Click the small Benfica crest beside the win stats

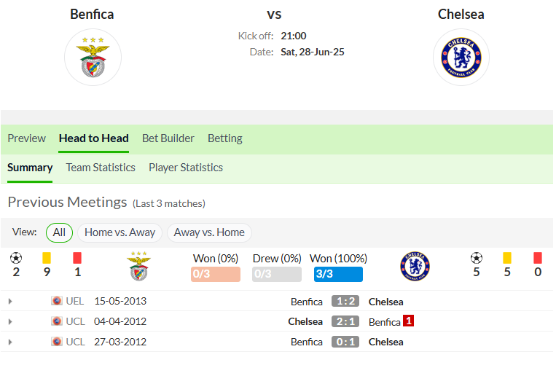tap(138, 266)
